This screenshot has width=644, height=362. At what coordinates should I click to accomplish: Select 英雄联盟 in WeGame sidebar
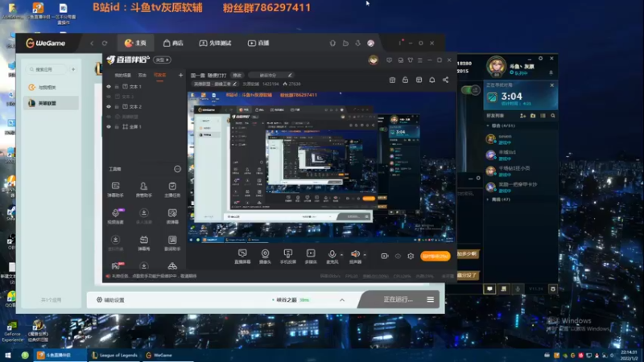click(51, 103)
